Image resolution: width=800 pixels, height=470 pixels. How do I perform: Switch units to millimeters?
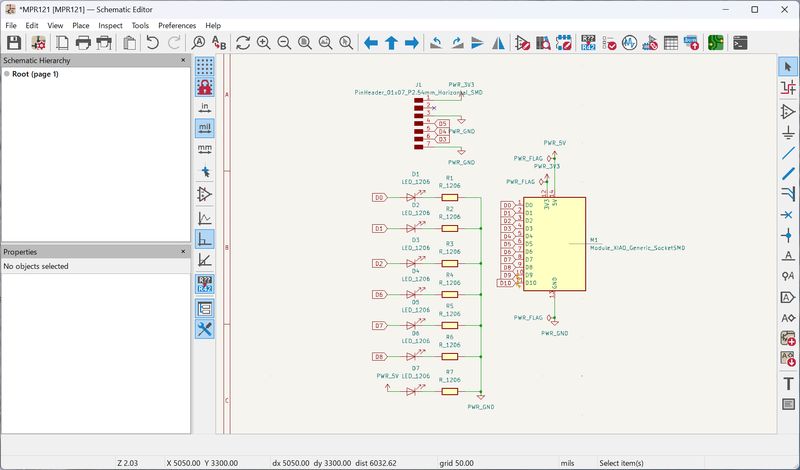pyautogui.click(x=205, y=149)
